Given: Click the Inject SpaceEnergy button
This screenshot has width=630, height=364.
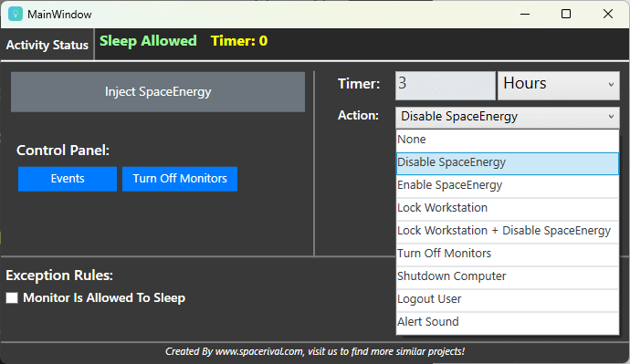Looking at the screenshot, I should [158, 92].
